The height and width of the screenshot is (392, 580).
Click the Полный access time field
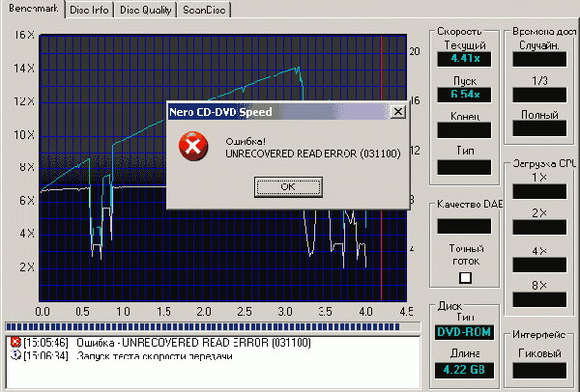click(539, 128)
